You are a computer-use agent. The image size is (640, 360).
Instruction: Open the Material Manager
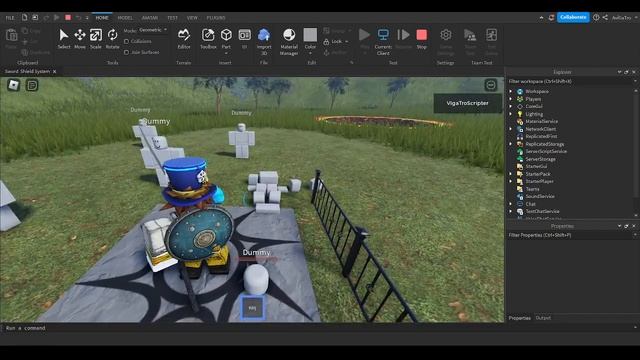click(x=289, y=35)
